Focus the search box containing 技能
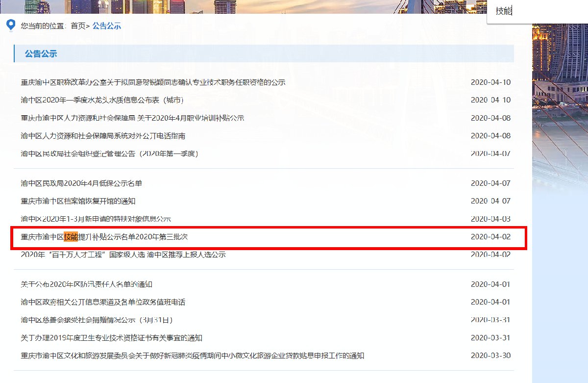This screenshot has width=588, height=383. point(537,11)
